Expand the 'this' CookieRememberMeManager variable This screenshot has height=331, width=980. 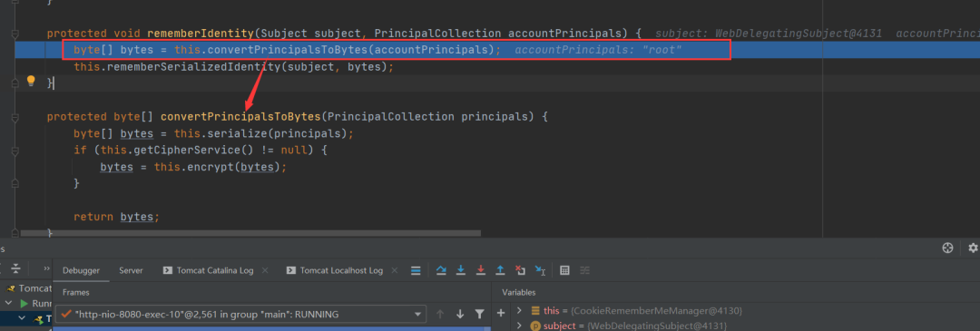pos(519,310)
